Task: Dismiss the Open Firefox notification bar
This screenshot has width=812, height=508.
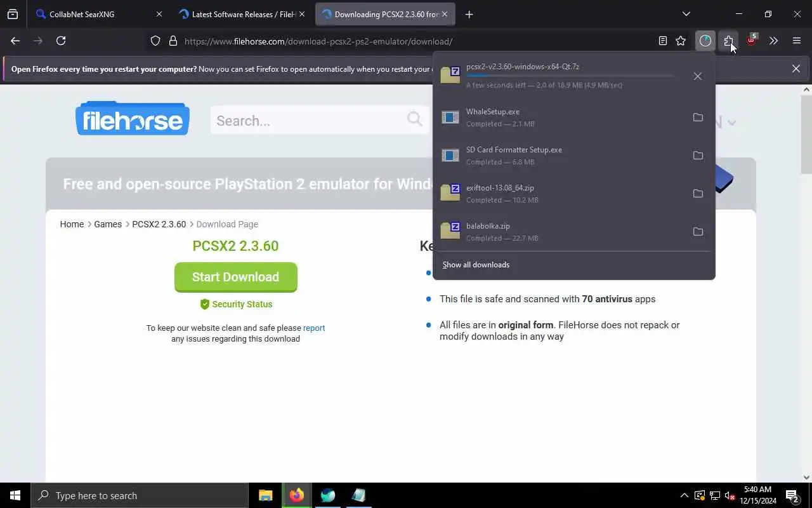Action: pos(796,69)
